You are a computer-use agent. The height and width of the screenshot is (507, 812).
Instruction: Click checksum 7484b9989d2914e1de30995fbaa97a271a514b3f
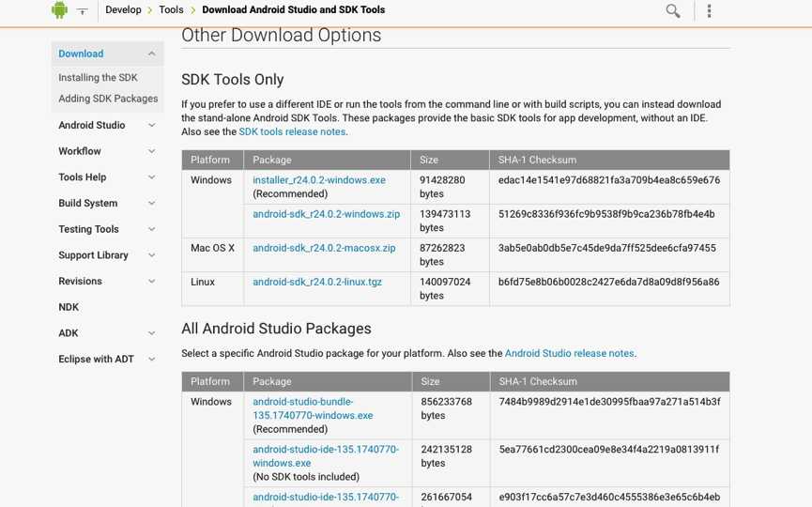pyautogui.click(x=609, y=402)
